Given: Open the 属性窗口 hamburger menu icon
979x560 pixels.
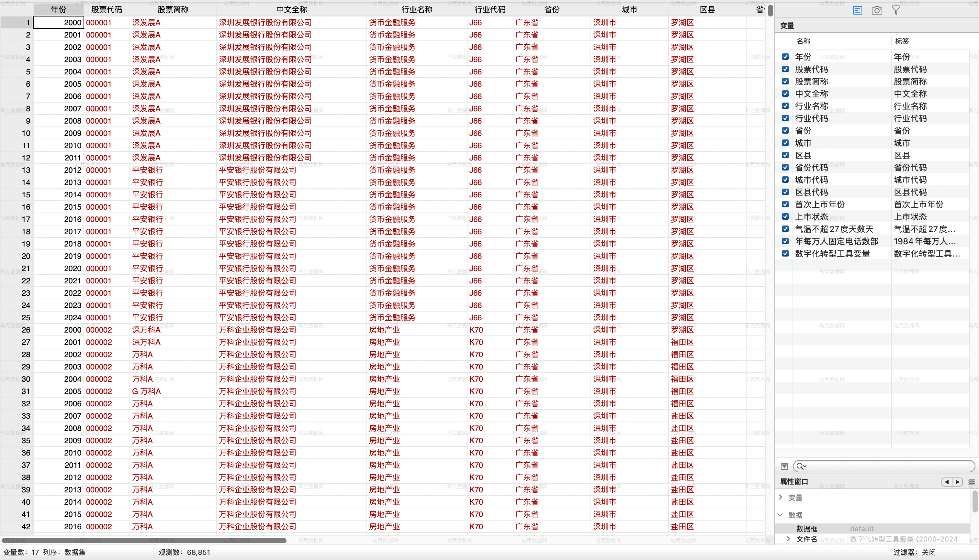Looking at the screenshot, I should tap(971, 482).
